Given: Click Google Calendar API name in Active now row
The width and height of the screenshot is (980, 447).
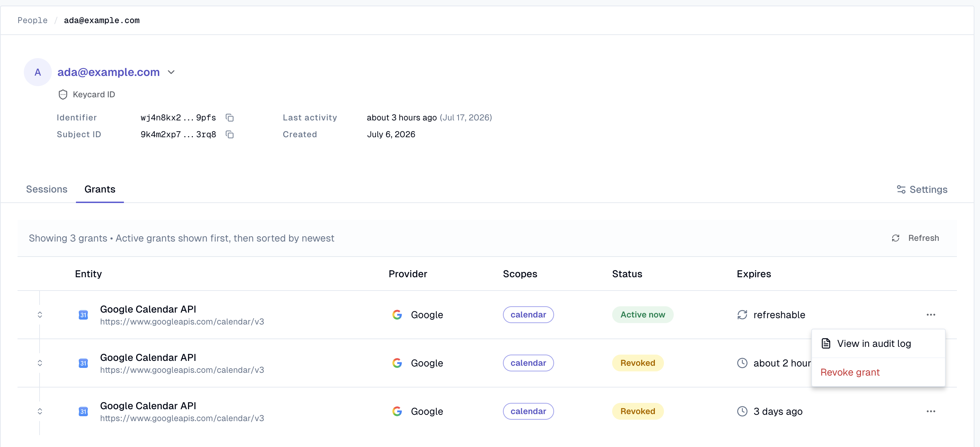Looking at the screenshot, I should coord(148,309).
